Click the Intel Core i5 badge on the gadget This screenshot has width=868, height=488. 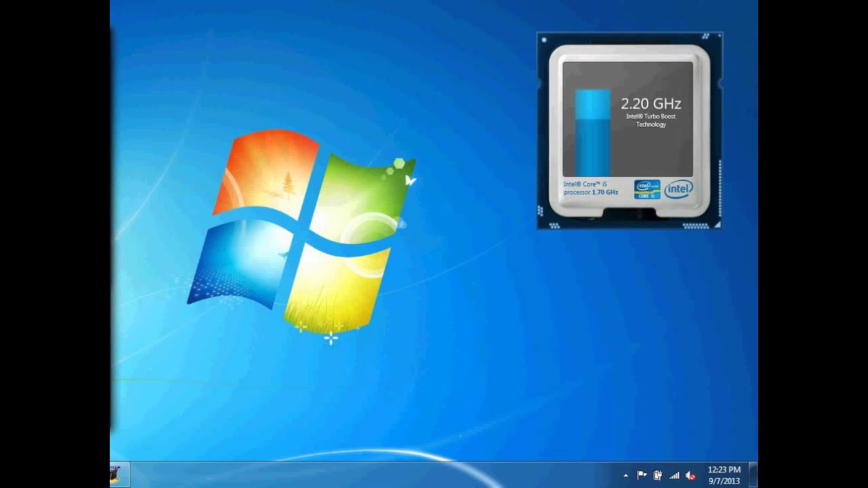coord(647,189)
